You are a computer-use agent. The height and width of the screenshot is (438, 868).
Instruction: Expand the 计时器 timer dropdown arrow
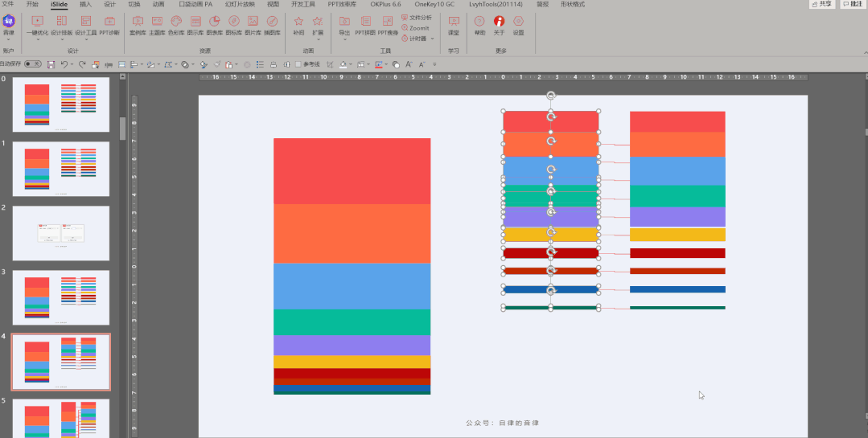click(432, 39)
